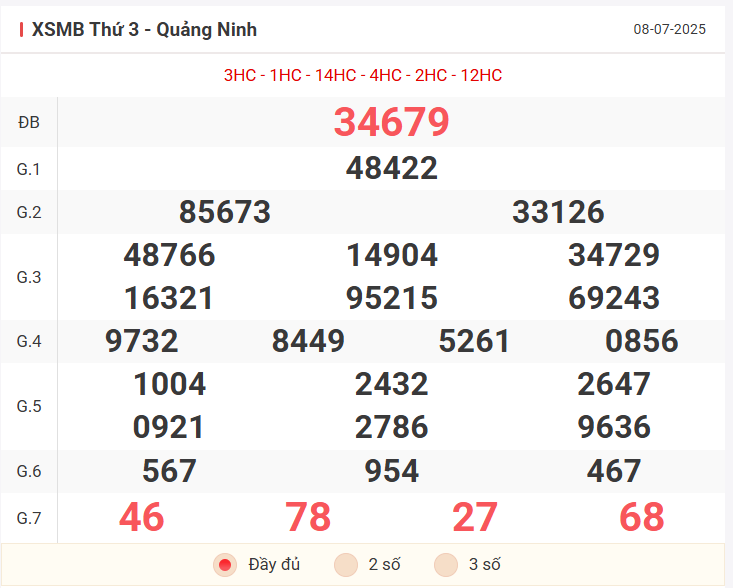Click G.5 number 1004
Image resolution: width=733 pixels, height=588 pixels.
coord(169,384)
